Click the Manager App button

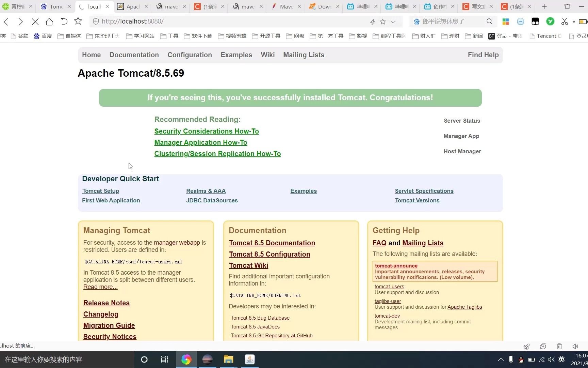pos(461,136)
